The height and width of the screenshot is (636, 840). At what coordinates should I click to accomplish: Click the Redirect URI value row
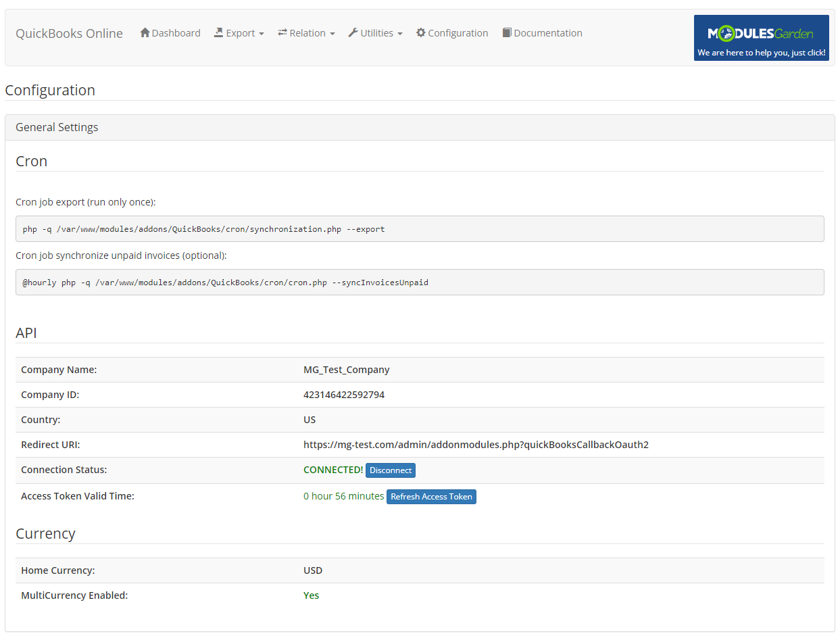coord(475,444)
